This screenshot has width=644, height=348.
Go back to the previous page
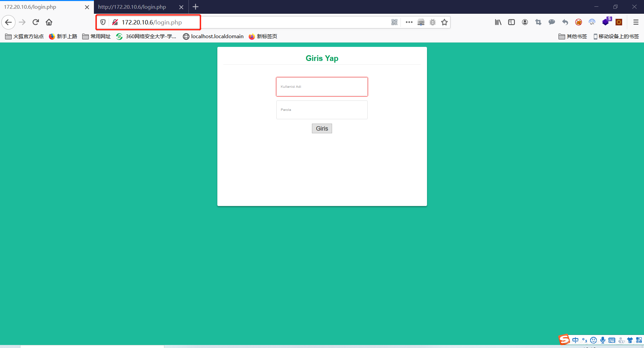[8, 22]
